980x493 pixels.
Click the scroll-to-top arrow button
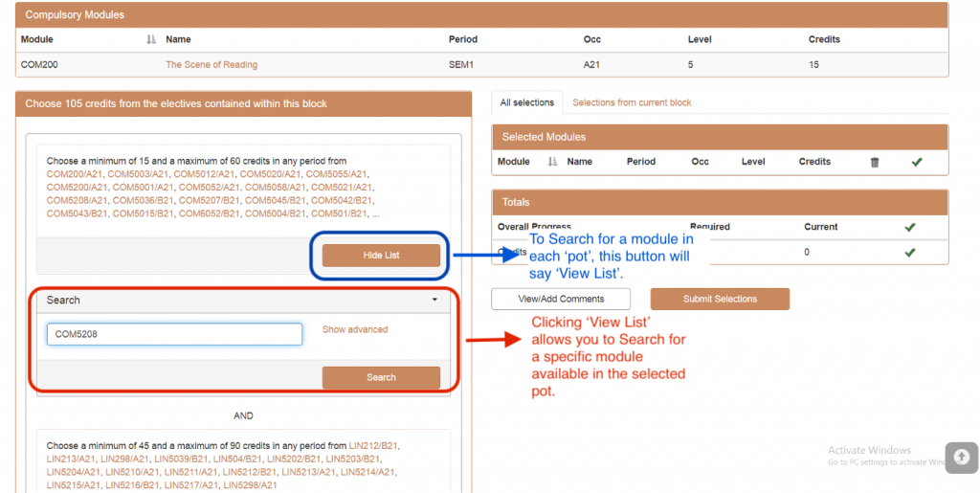pos(961,457)
